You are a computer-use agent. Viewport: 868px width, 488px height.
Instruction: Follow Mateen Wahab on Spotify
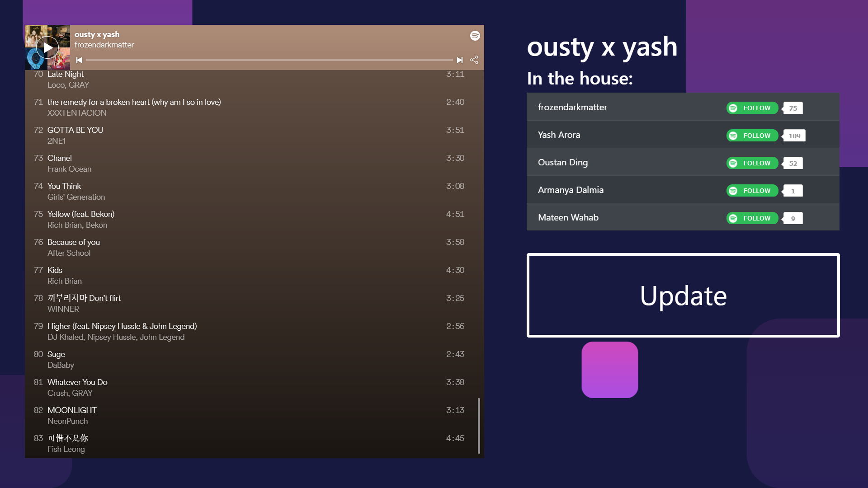752,218
